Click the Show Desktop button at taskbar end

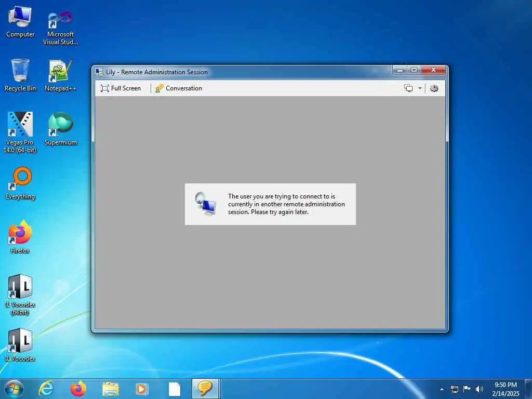[528, 389]
